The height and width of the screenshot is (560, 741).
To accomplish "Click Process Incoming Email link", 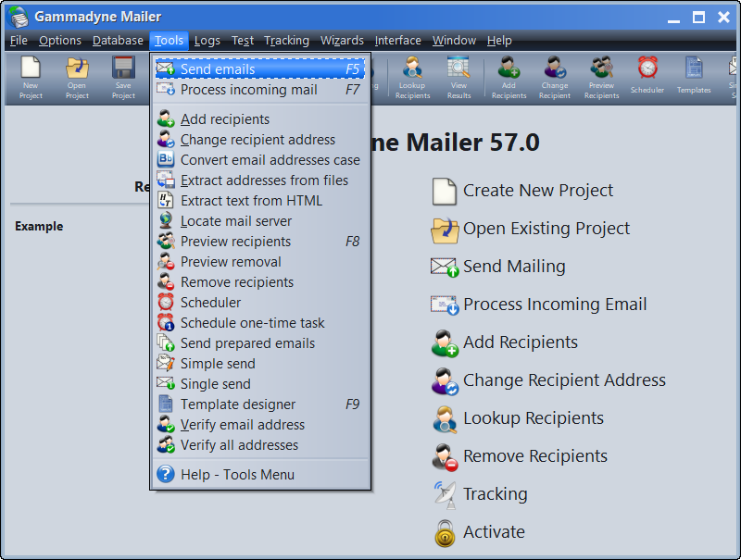I will [x=555, y=305].
